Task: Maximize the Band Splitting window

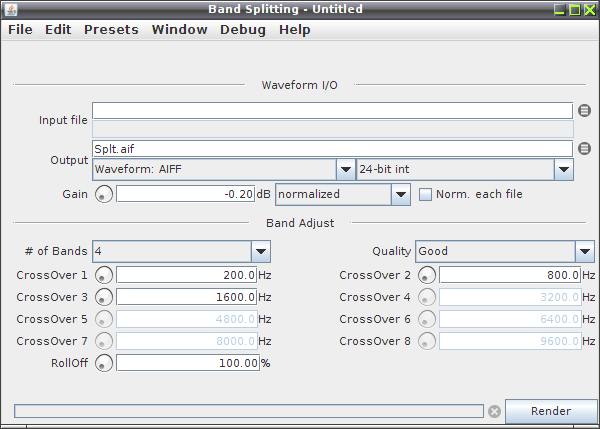Action: click(575, 10)
